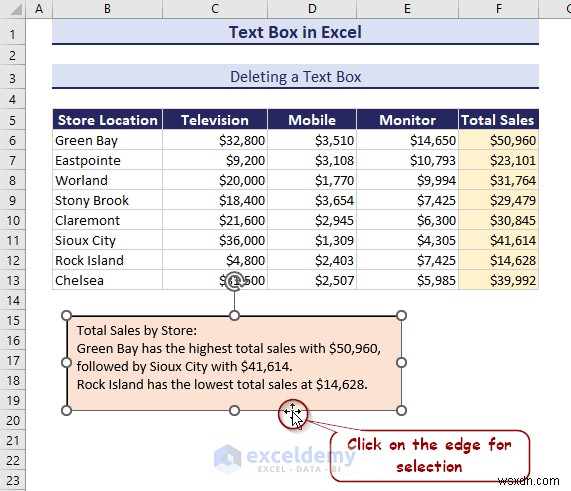Click the text box top-left resize handle
The height and width of the screenshot is (491, 571).
point(67,315)
